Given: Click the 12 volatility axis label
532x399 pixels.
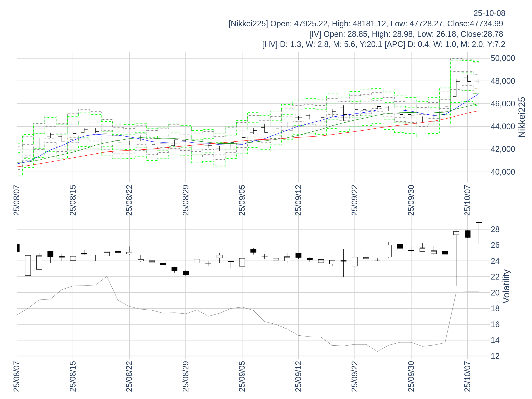Looking at the screenshot, I should [x=495, y=356].
